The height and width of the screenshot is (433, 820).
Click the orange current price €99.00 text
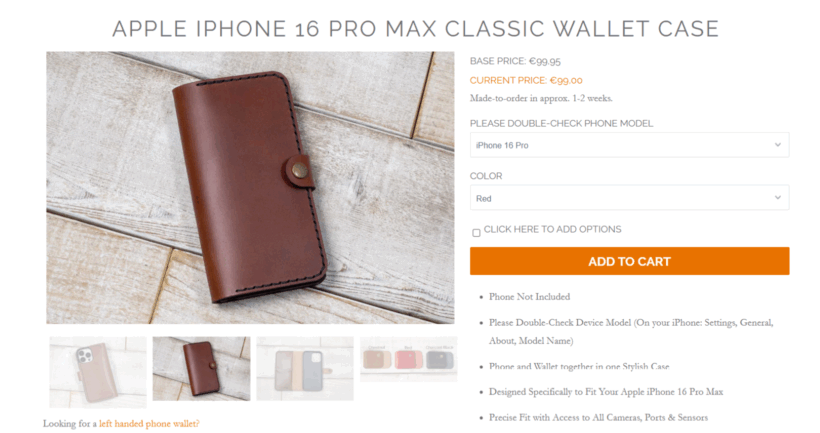(x=526, y=80)
